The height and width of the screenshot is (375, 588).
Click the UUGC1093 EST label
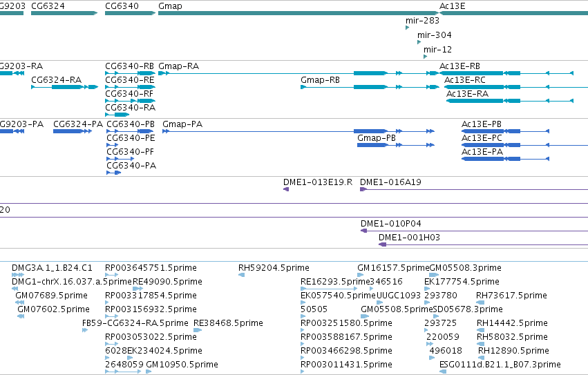pyautogui.click(x=399, y=296)
